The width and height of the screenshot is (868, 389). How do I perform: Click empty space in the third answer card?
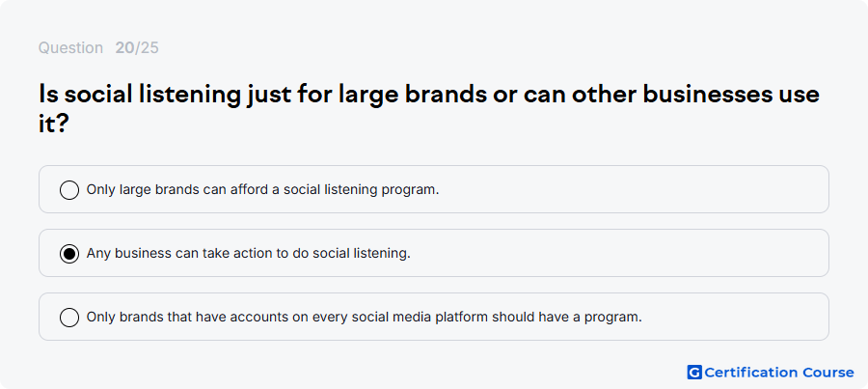coord(736,317)
